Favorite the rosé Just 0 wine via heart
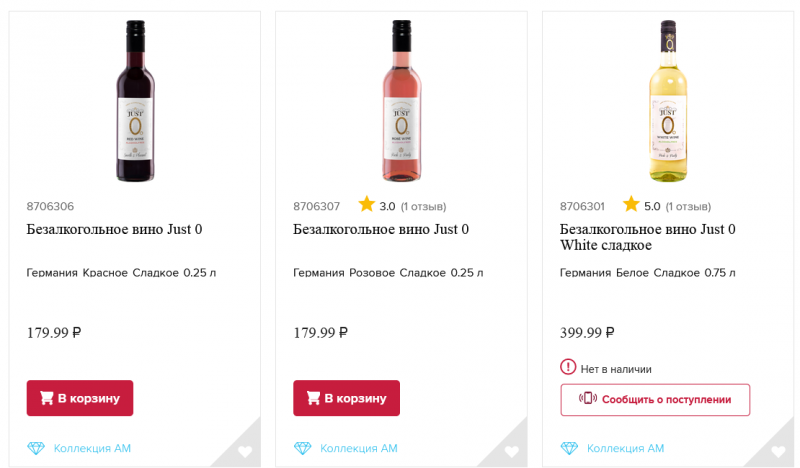The height and width of the screenshot is (468, 800). pyautogui.click(x=512, y=452)
